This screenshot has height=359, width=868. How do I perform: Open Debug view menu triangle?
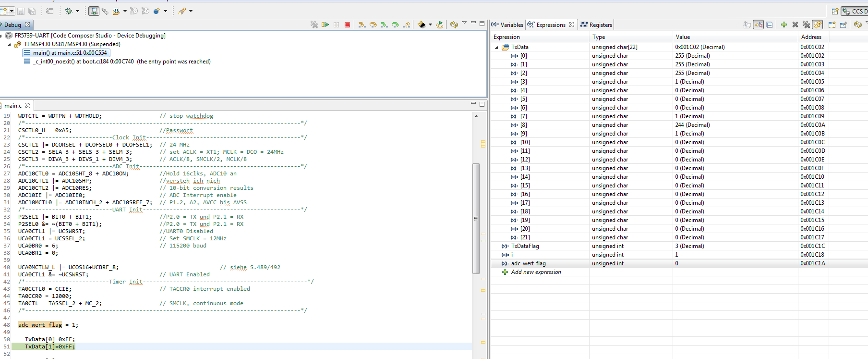tap(464, 23)
